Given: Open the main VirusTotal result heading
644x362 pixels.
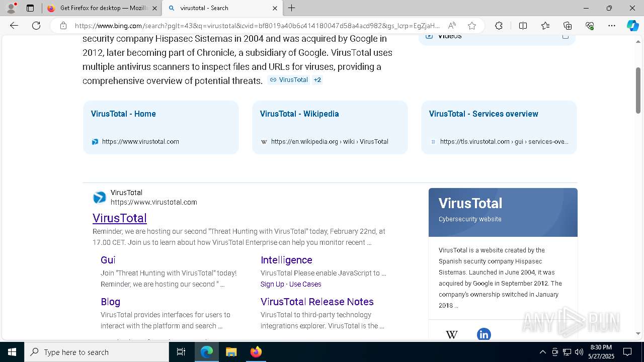Looking at the screenshot, I should [x=120, y=218].
